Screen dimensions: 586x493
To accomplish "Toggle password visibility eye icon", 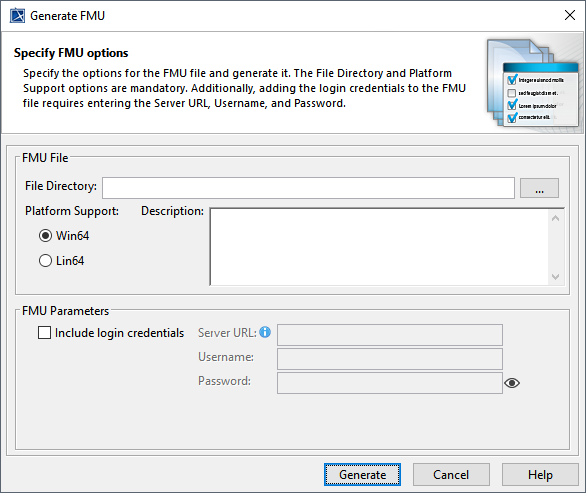I will (512, 383).
